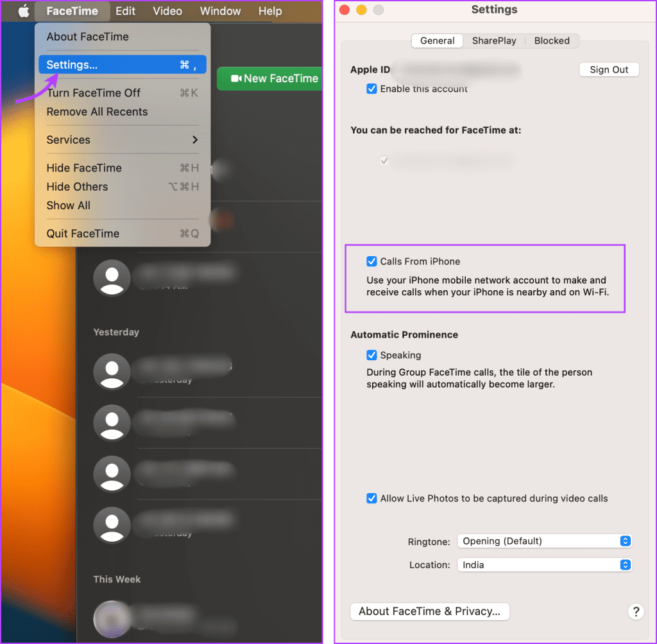Click contact avatar under This Week
Viewport: 657px width, 644px height.
coord(112,619)
